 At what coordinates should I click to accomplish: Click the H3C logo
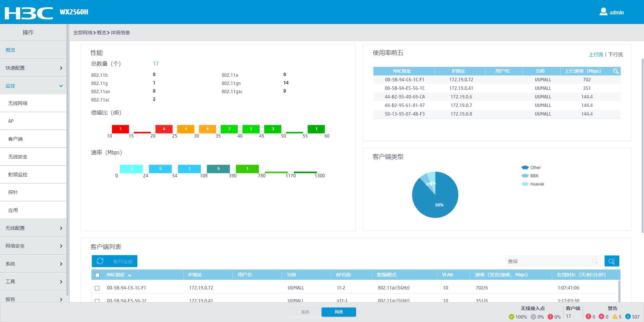29,13
